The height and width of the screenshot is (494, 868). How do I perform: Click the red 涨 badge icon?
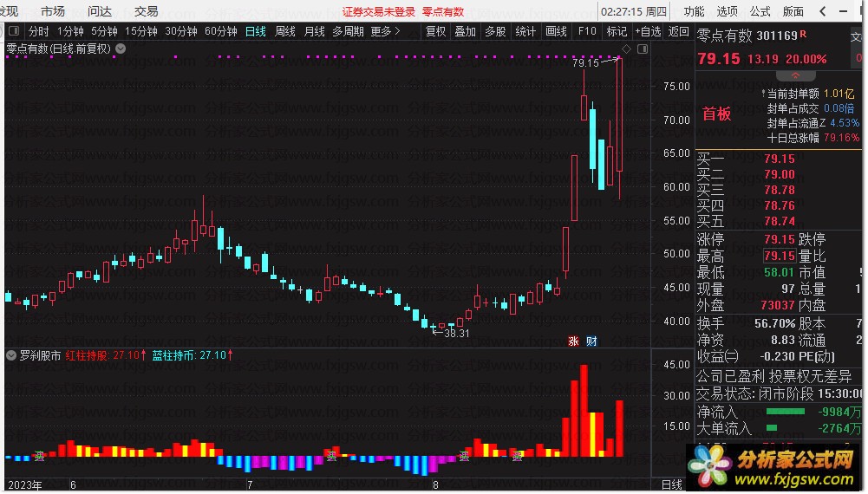(573, 341)
